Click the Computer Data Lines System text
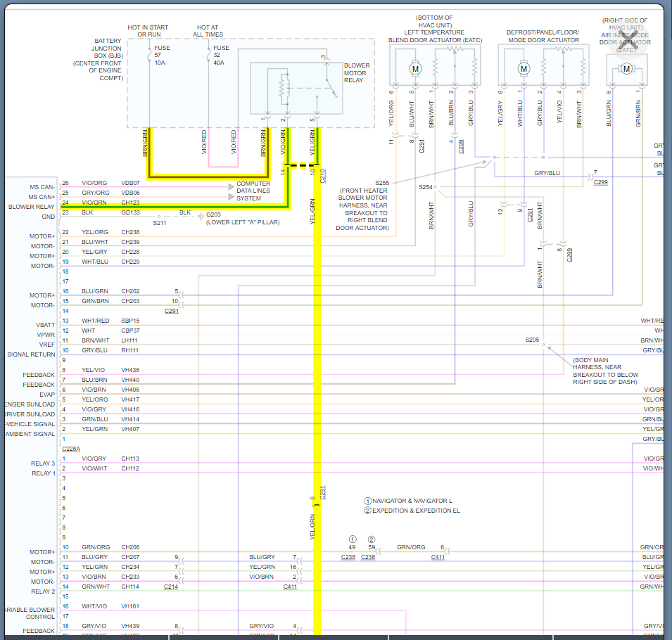Viewport: 672px width, 640px height. click(253, 191)
